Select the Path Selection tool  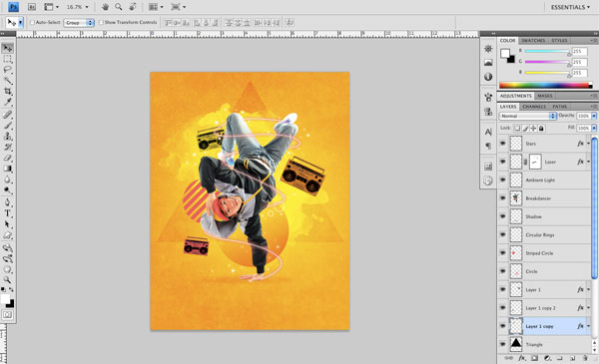point(7,224)
